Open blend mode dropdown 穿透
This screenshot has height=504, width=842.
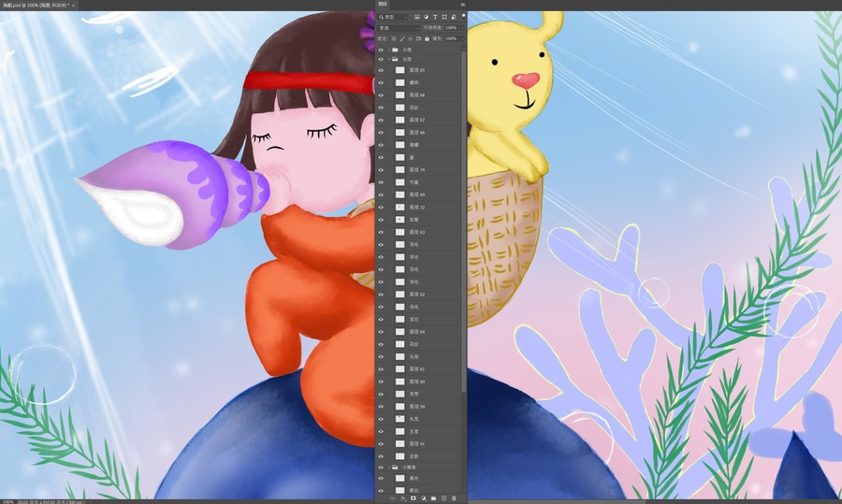click(399, 28)
